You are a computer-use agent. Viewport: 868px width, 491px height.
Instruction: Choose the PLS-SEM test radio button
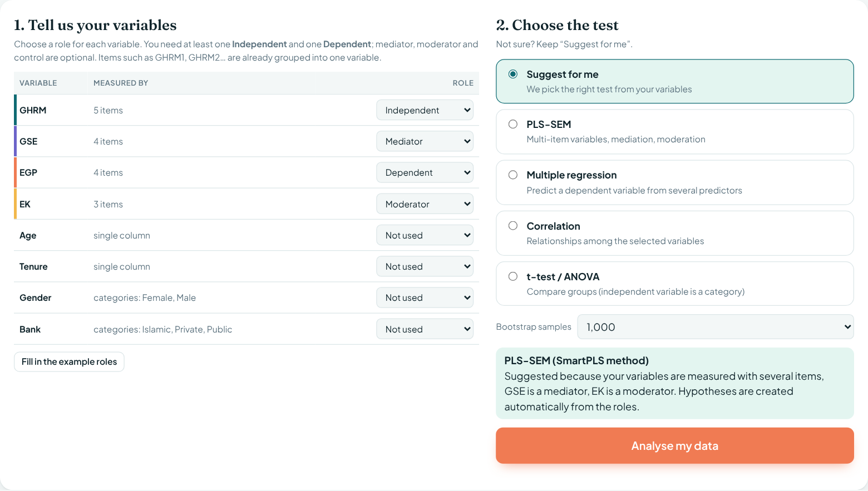click(513, 124)
